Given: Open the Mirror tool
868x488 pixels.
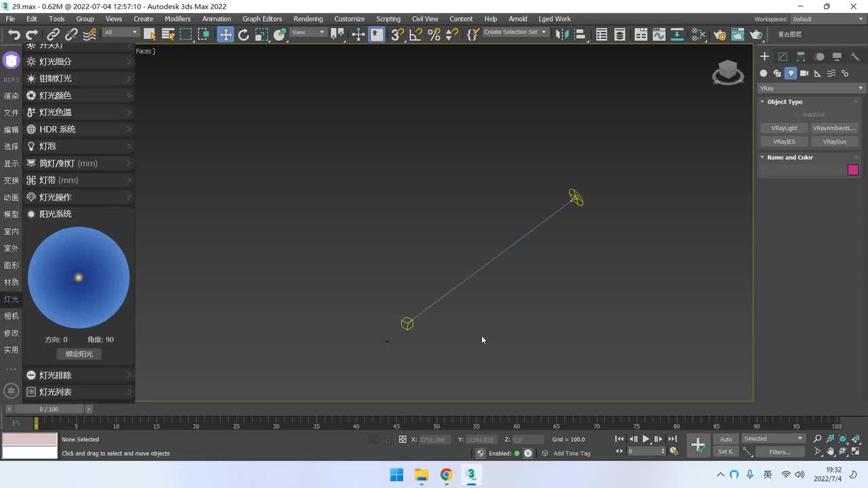Looking at the screenshot, I should [561, 35].
